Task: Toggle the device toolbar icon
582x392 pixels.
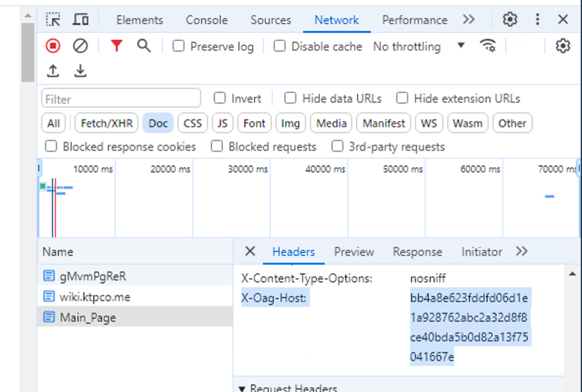Action: pos(81,20)
